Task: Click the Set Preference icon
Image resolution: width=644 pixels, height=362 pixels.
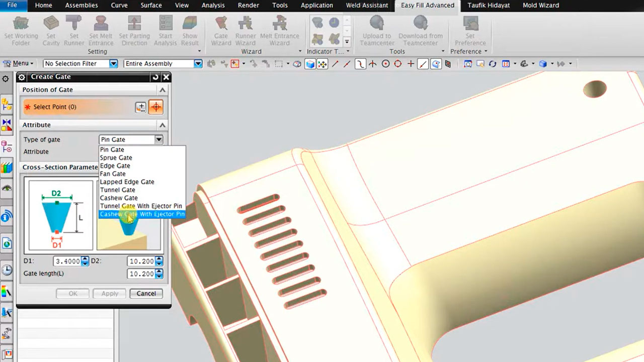Action: point(470,24)
